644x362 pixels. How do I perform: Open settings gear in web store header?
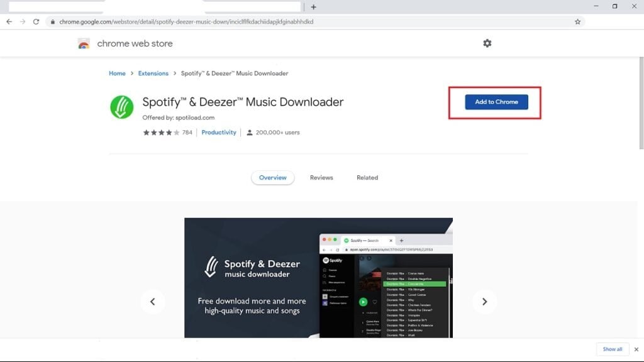[487, 43]
